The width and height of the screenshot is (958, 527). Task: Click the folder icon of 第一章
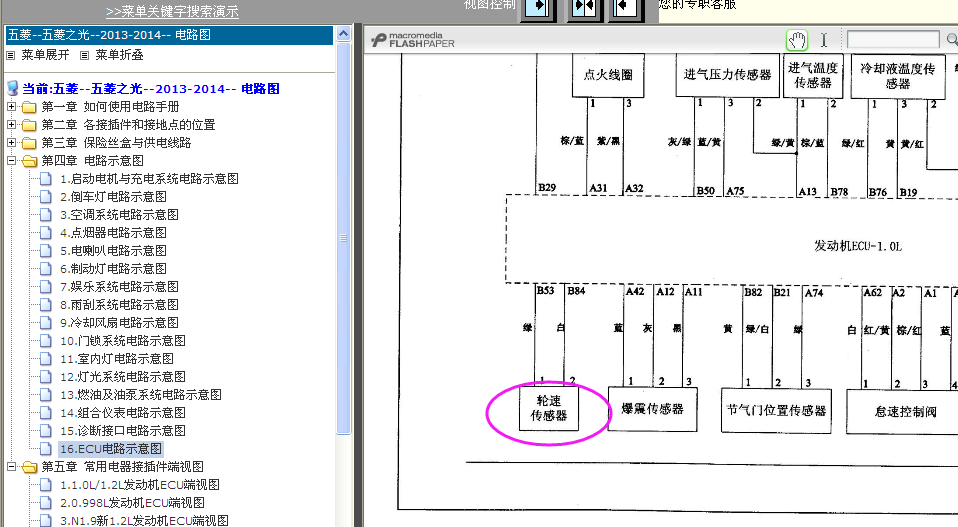(29, 107)
